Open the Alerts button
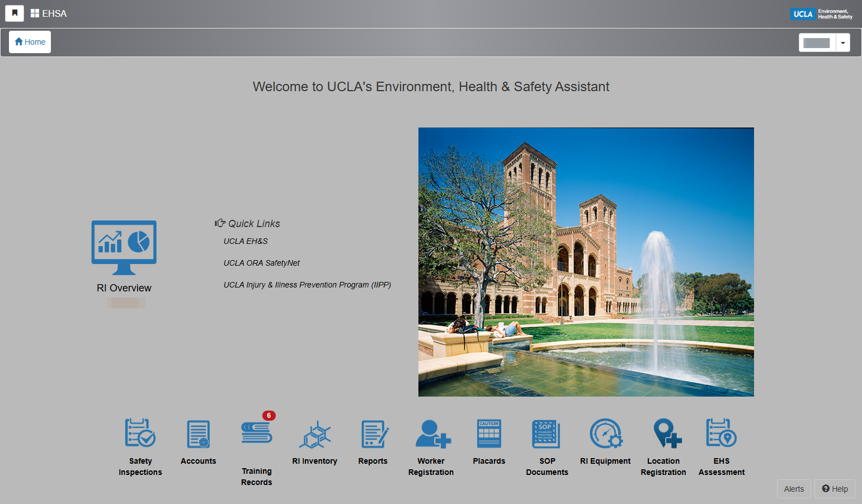This screenshot has height=504, width=862. coord(794,489)
